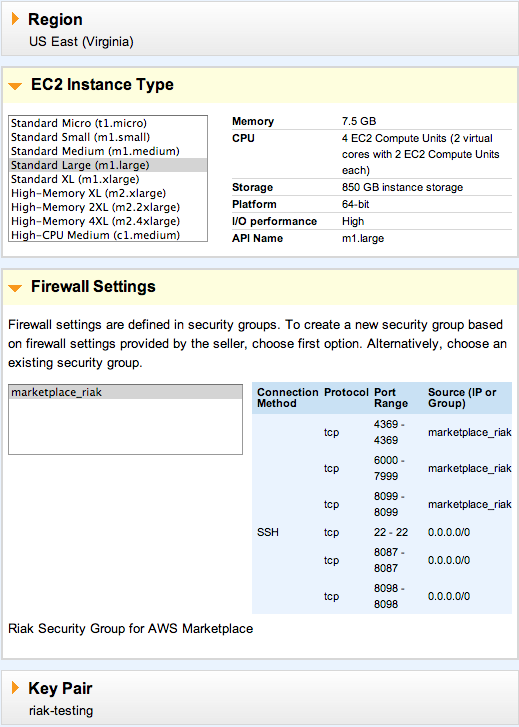Click empty area of security group listbox
Viewport: 519px width, 727px height.
pos(125,427)
